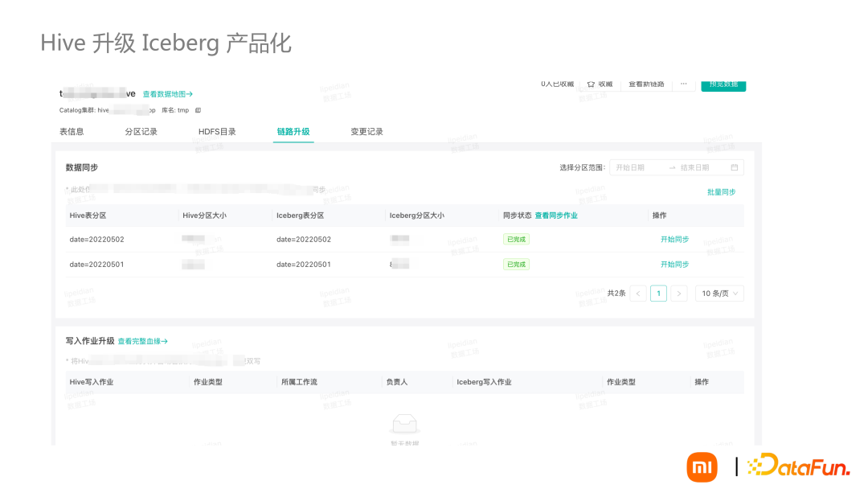Viewport: 868px width, 489px height.
Task: Click the copy icon after 库名: tmp
Action: [x=198, y=110]
